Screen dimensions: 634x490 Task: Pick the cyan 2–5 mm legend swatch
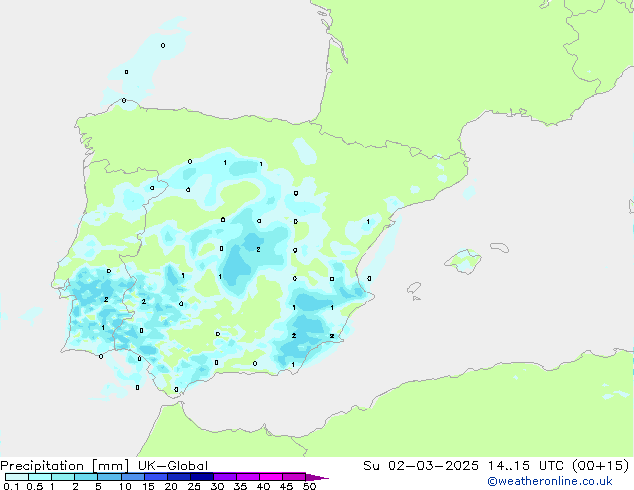[x=86, y=477]
